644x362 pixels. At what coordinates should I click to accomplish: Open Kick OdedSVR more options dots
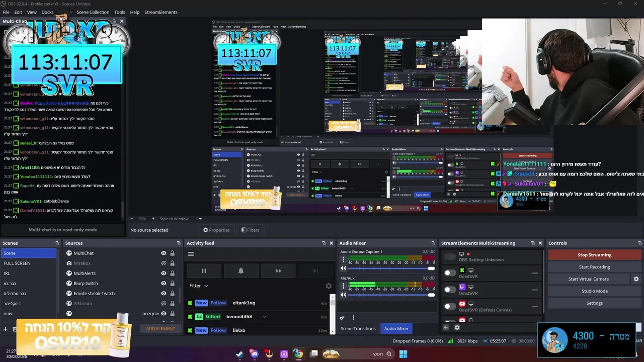click(x=535, y=274)
